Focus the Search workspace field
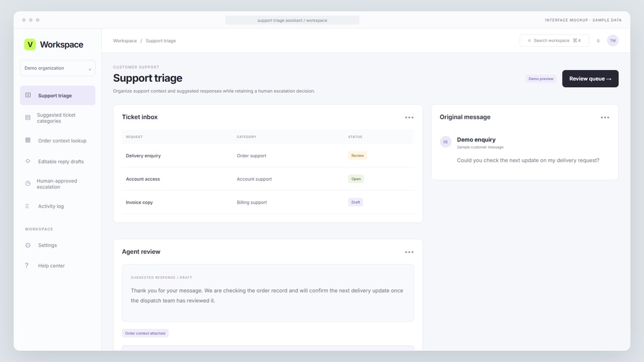 click(x=554, y=40)
